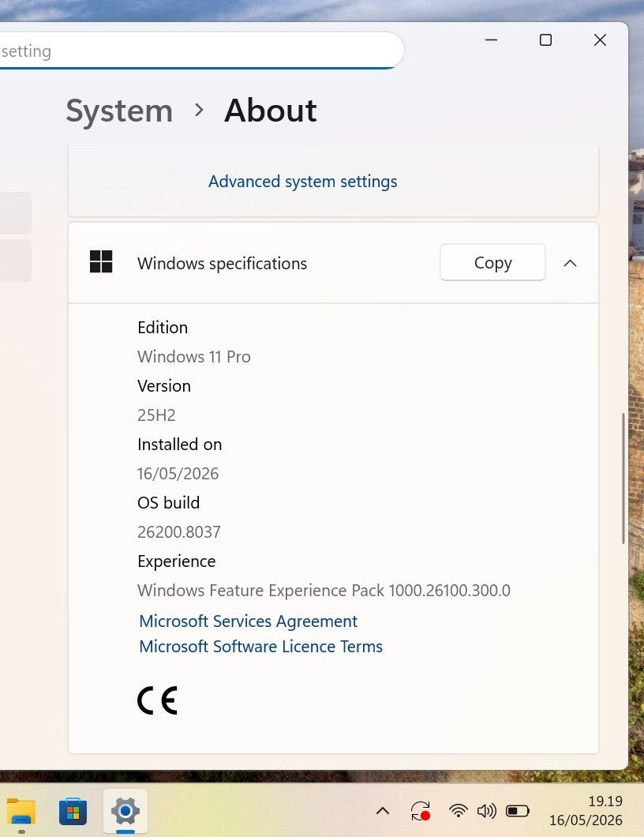Open the clock and date flyout

tap(586, 810)
